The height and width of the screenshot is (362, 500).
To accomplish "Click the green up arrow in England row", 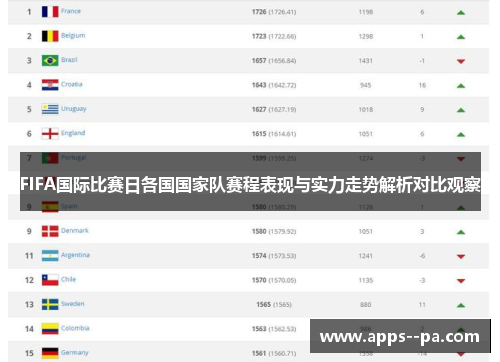I will [461, 135].
